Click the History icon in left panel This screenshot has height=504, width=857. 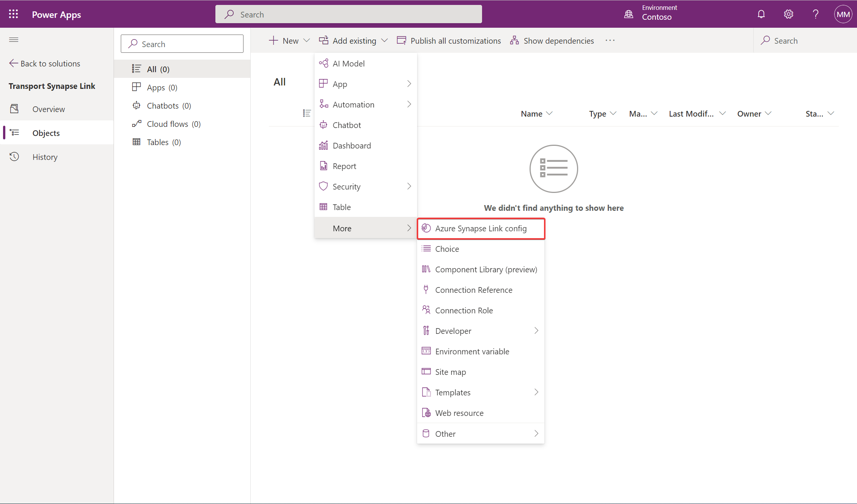pos(15,156)
